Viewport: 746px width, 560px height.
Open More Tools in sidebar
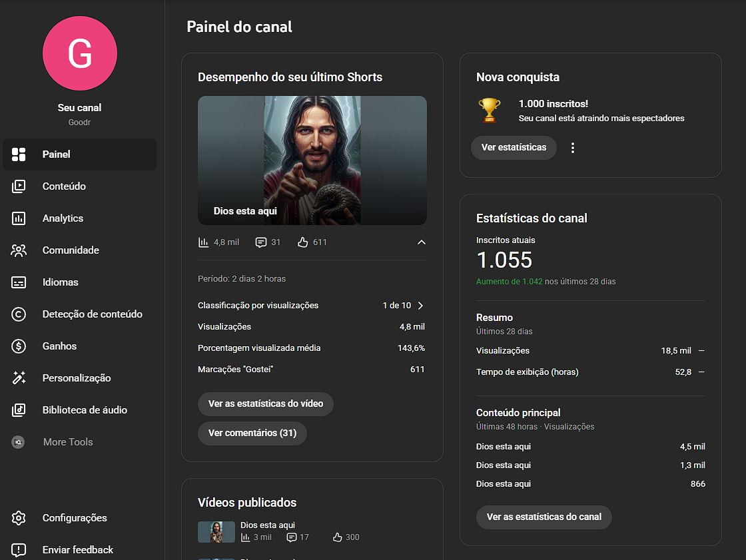(x=67, y=442)
